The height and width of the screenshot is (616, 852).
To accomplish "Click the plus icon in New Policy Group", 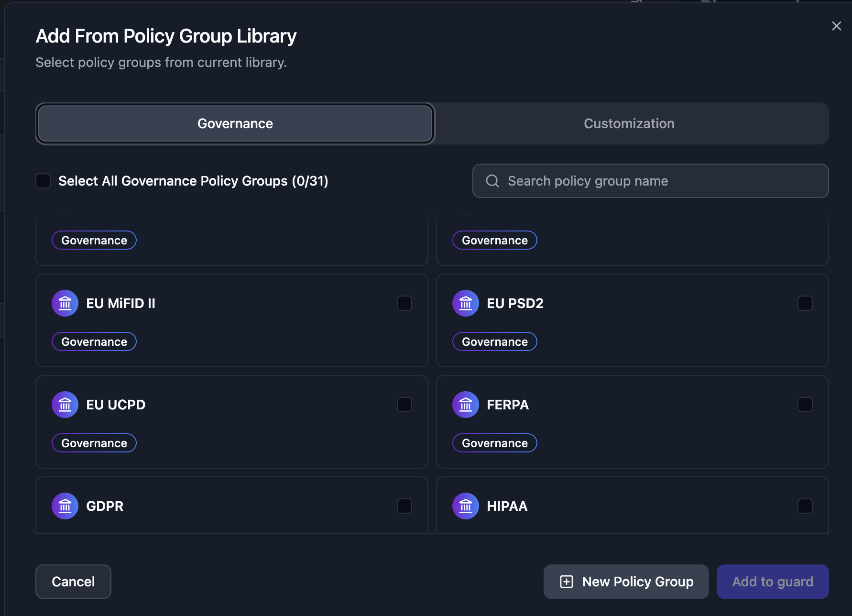I will point(567,582).
